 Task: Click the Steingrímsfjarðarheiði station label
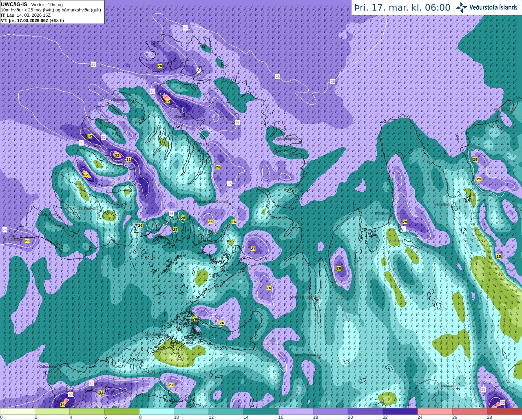click(211, 201)
